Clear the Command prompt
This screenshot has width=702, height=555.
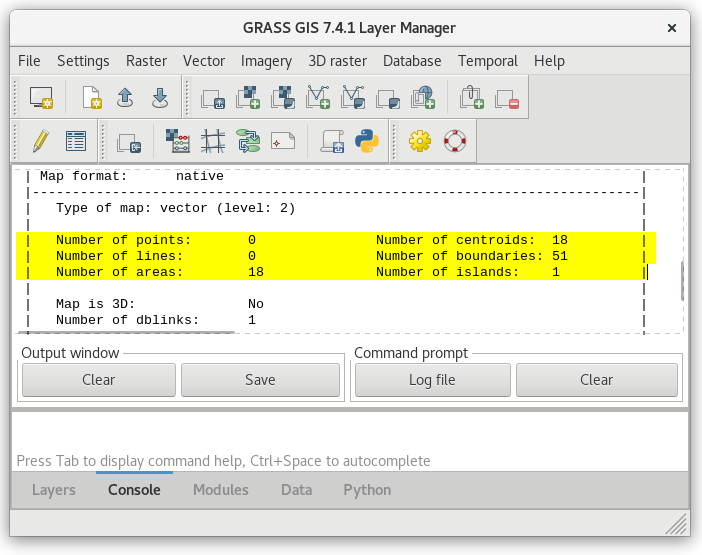(597, 380)
